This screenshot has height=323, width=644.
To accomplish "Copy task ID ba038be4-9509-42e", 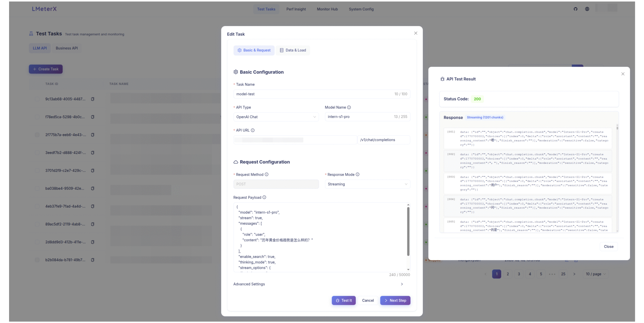I will click(x=93, y=188).
